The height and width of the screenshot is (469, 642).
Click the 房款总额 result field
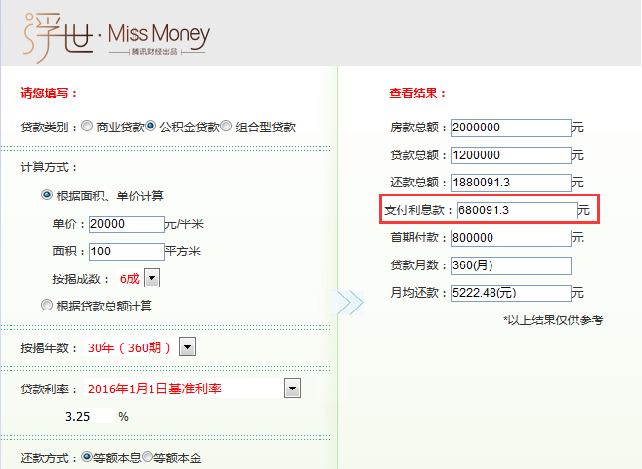510,128
